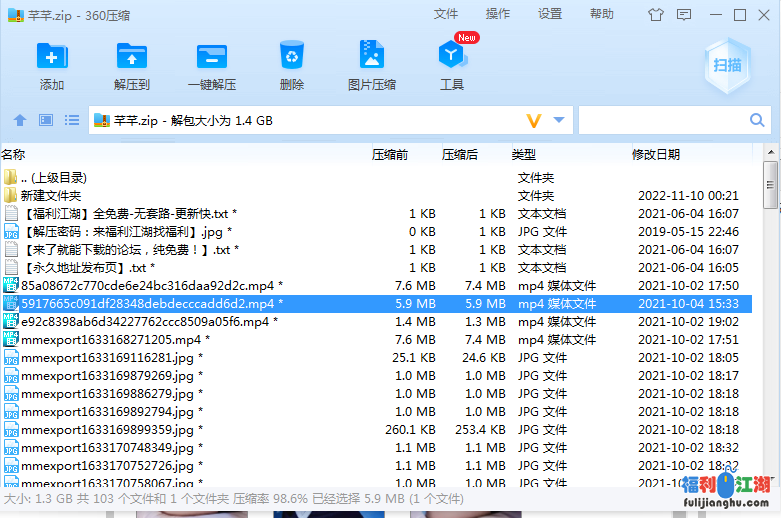Click the 删除 (Delete) trash icon
Image resolution: width=781 pixels, height=518 pixels.
click(292, 56)
